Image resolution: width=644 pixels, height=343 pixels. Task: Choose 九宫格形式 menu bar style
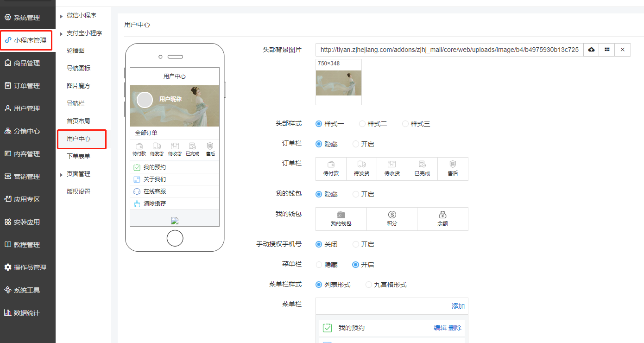pyautogui.click(x=369, y=285)
